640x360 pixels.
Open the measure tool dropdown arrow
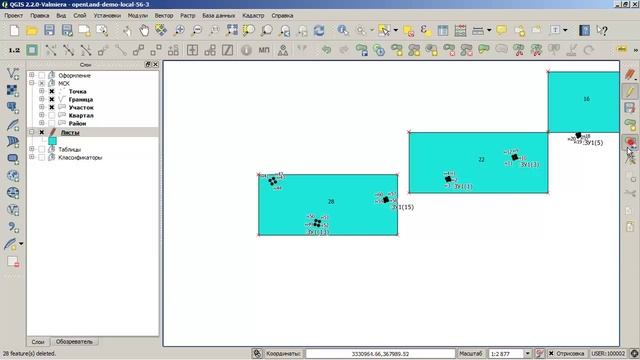click(489, 31)
